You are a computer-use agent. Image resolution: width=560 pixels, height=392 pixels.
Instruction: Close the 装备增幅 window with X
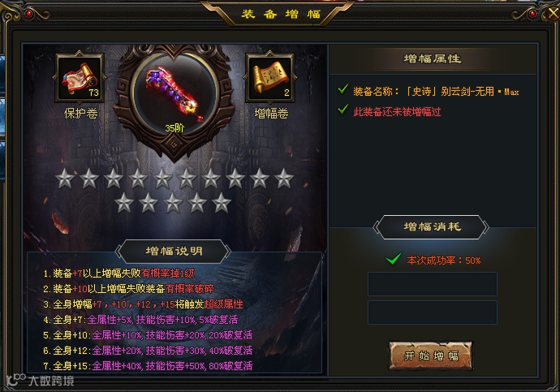click(554, 14)
